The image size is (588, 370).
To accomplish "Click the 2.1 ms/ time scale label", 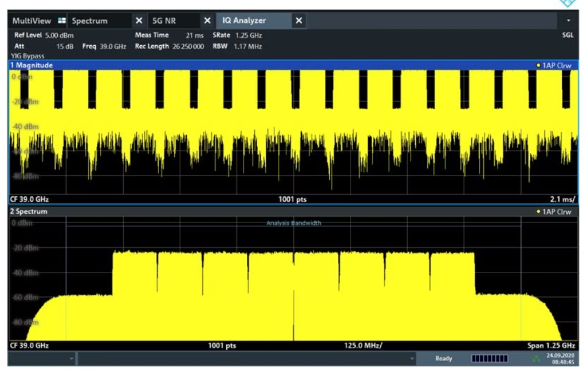I will 562,199.
